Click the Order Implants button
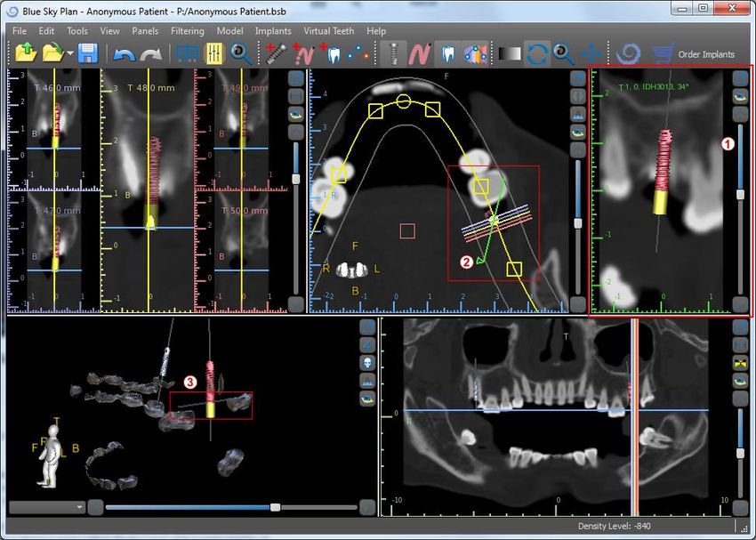Screen dimensions: 756x540 (706, 54)
